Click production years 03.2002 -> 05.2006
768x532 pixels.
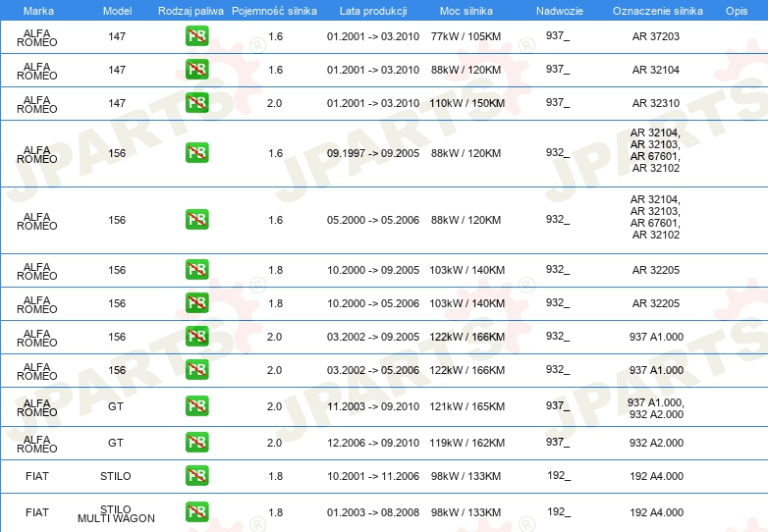pyautogui.click(x=373, y=370)
